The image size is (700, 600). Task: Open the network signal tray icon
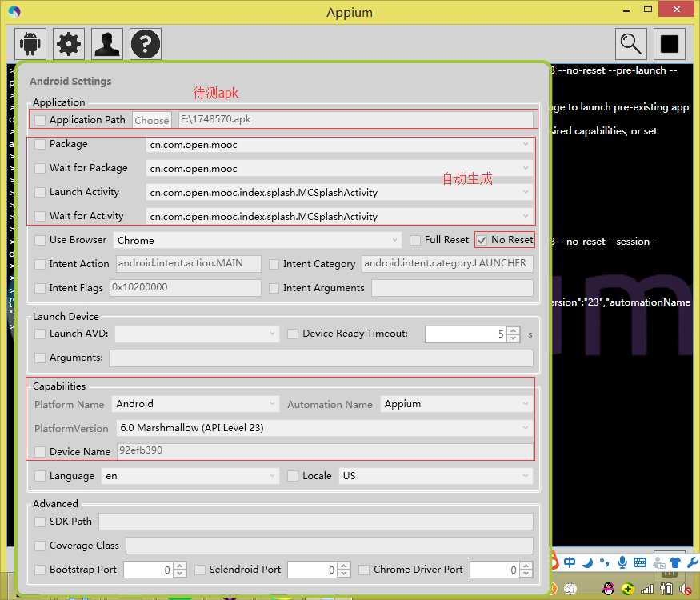coord(647,590)
